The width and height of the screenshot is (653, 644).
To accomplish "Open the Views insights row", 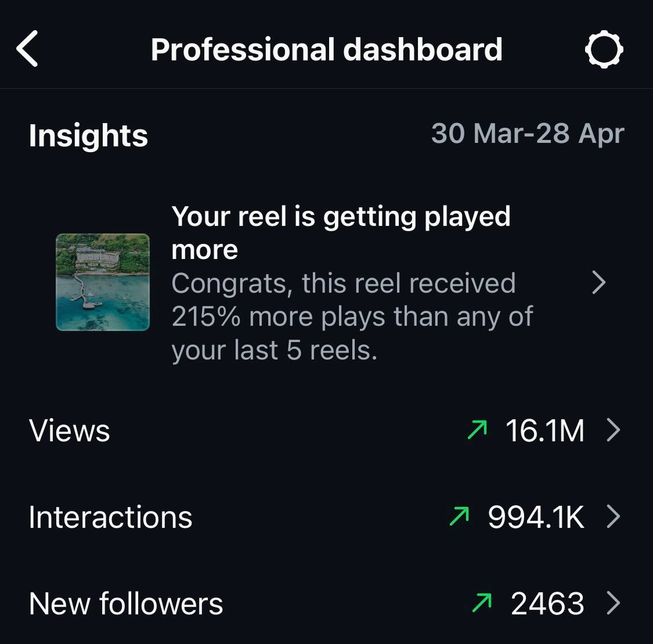I will (x=326, y=430).
